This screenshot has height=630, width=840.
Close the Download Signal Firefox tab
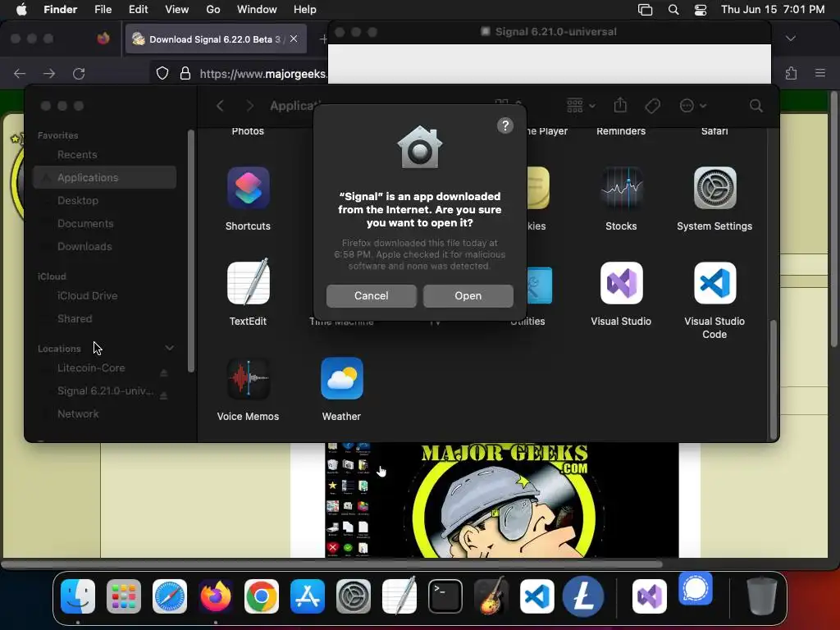pyautogui.click(x=294, y=39)
